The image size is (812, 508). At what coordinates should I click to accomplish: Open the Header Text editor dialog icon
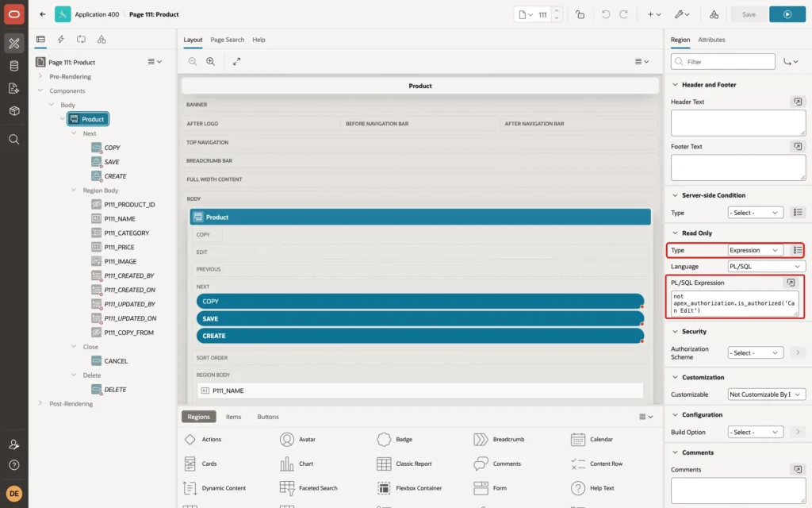(798, 102)
